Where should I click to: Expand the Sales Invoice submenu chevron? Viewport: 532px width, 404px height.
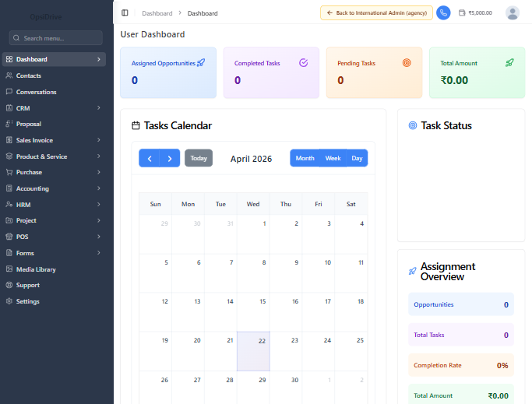click(99, 140)
